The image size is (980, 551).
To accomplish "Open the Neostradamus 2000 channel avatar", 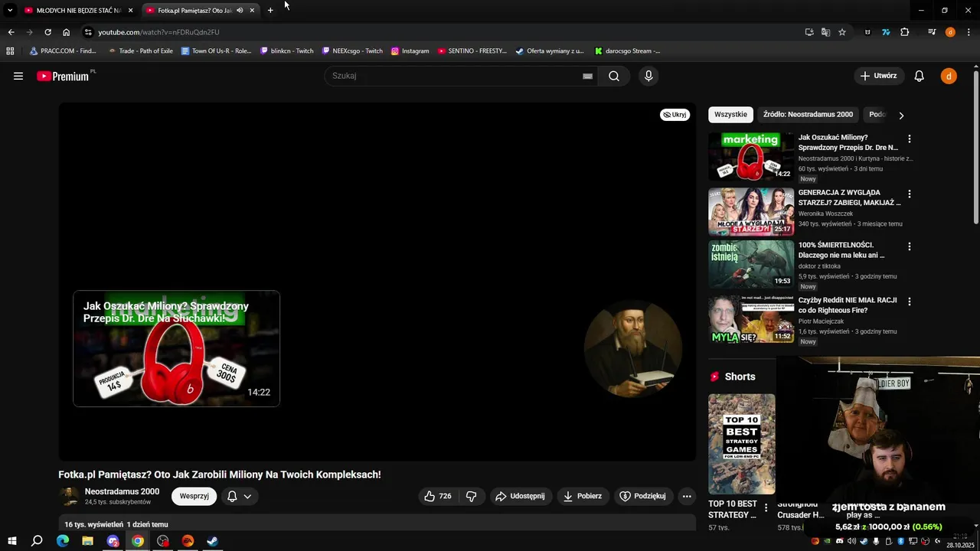I will tap(69, 496).
